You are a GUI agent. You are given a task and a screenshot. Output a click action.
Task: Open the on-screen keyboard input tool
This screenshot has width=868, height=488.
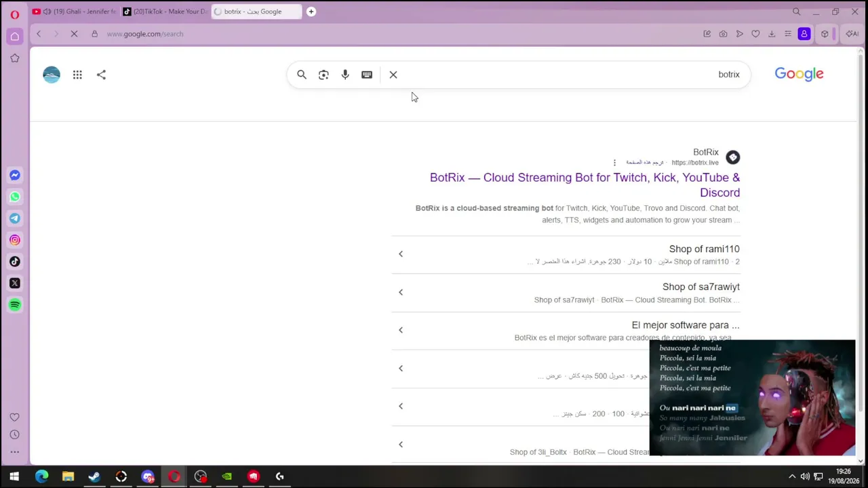click(367, 75)
